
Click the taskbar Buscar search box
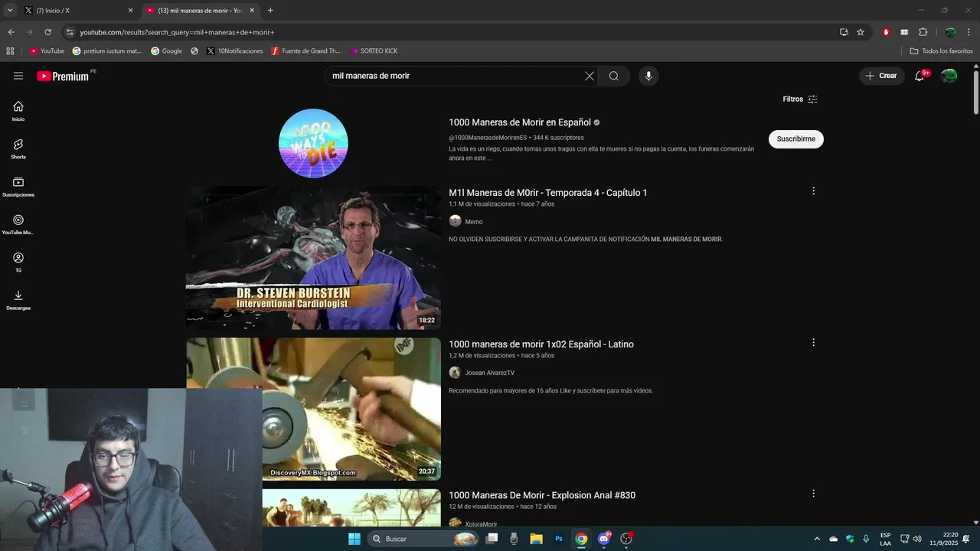423,539
